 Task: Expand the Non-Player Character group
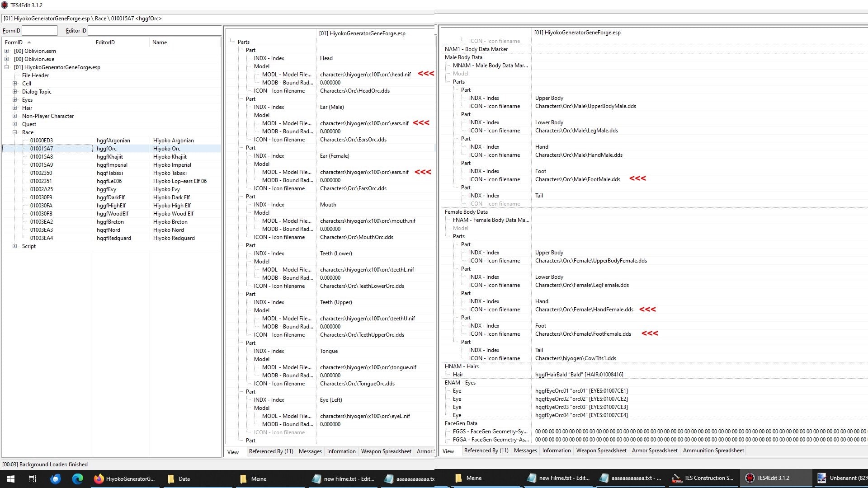15,116
